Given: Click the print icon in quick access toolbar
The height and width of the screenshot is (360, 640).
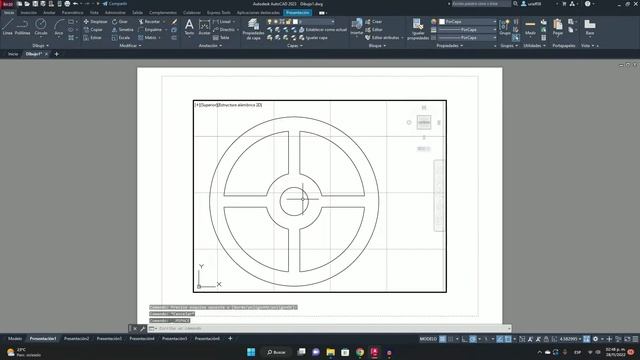Looking at the screenshot, I should pos(67,4).
